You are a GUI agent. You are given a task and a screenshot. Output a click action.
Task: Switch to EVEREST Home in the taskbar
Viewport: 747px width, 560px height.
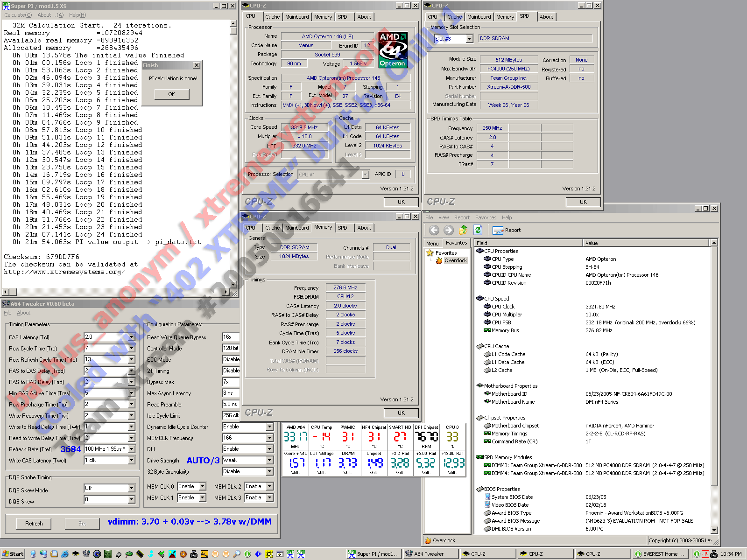click(x=661, y=554)
